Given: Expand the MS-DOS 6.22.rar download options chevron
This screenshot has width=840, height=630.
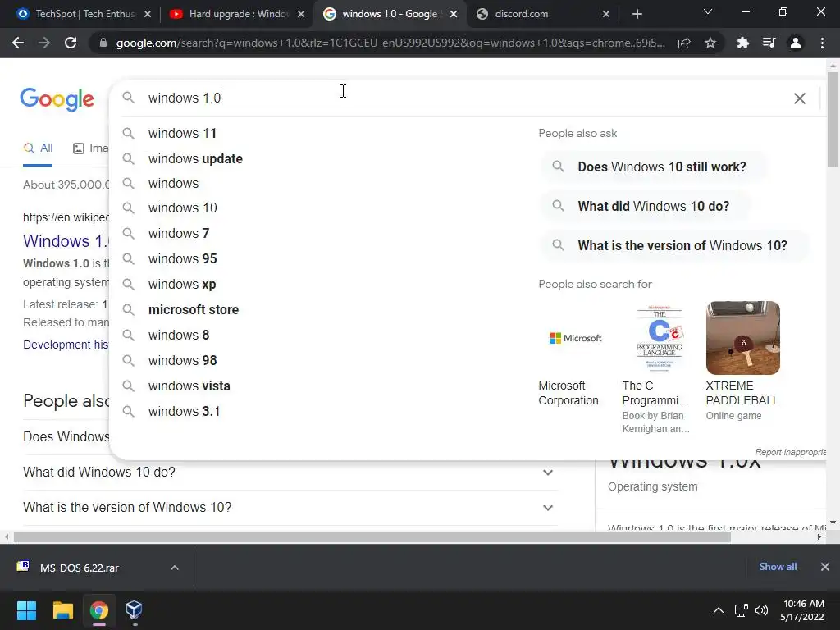Looking at the screenshot, I should pyautogui.click(x=175, y=568).
